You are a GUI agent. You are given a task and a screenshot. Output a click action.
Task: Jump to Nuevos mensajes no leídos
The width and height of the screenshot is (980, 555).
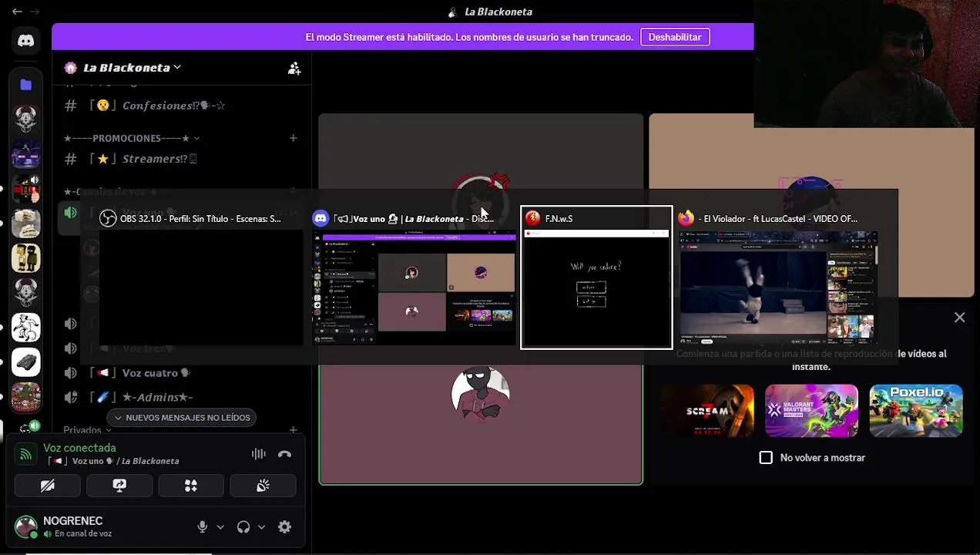click(x=183, y=418)
